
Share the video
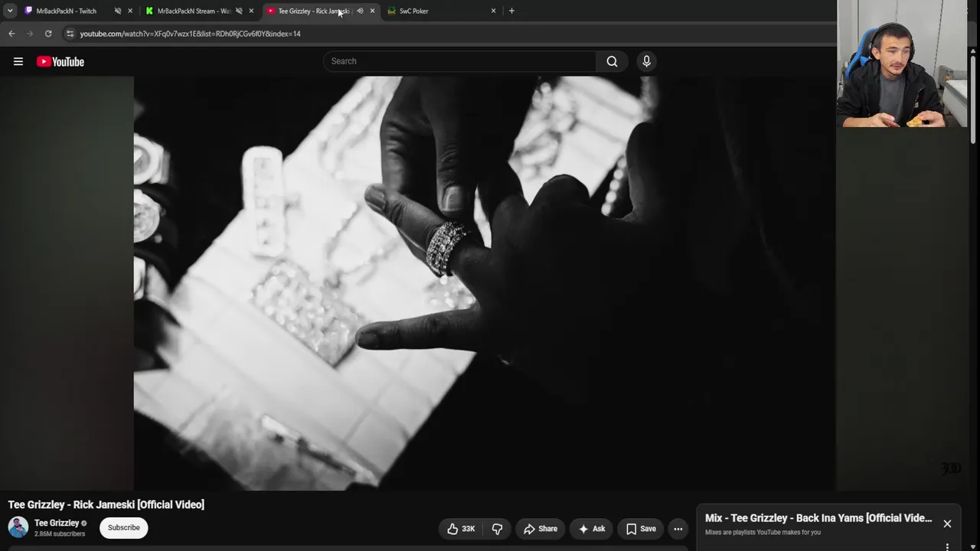point(541,529)
